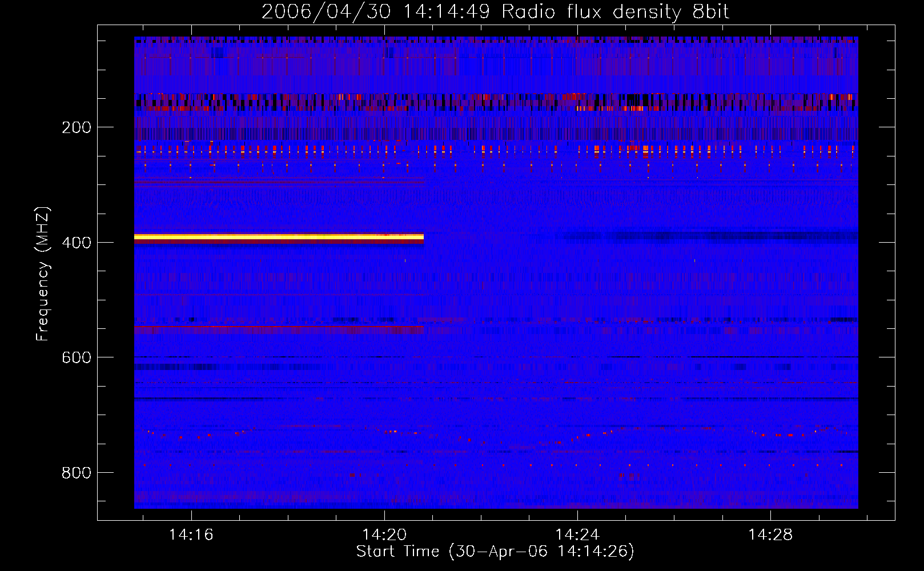Click the 14:24 time tick label
The image size is (924, 571).
tap(577, 534)
